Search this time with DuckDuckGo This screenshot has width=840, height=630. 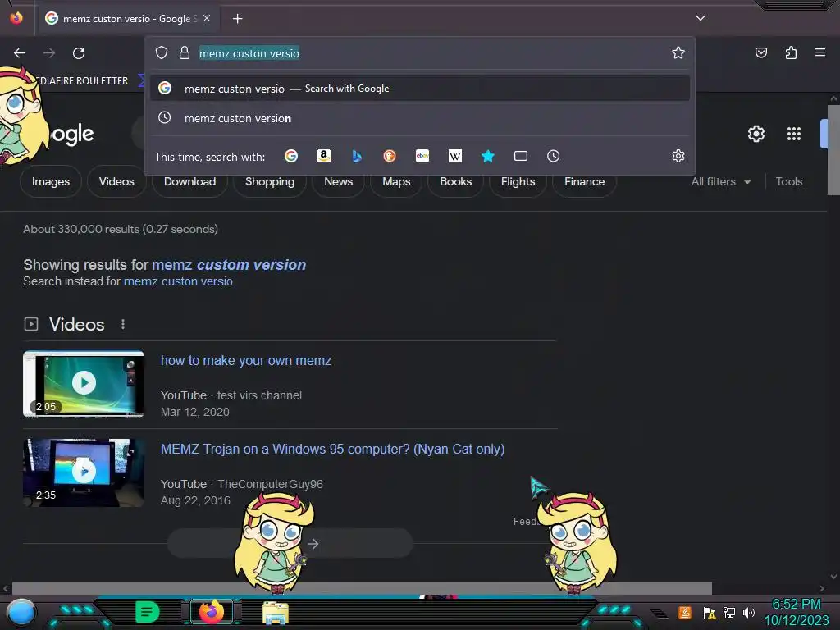390,156
